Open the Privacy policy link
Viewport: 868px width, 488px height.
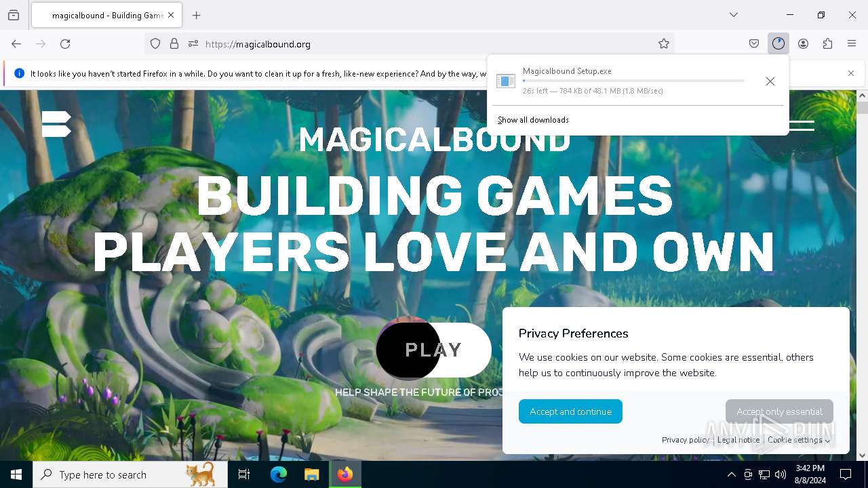click(686, 440)
